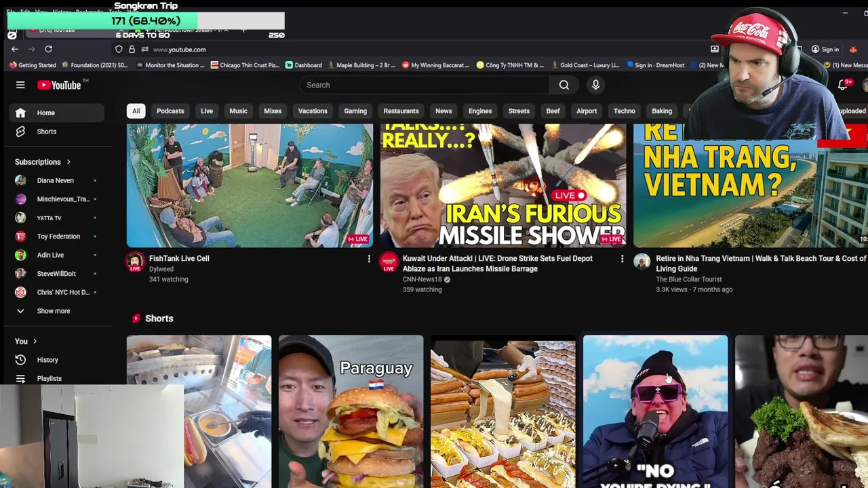Open Toy Federation subscription

point(57,237)
